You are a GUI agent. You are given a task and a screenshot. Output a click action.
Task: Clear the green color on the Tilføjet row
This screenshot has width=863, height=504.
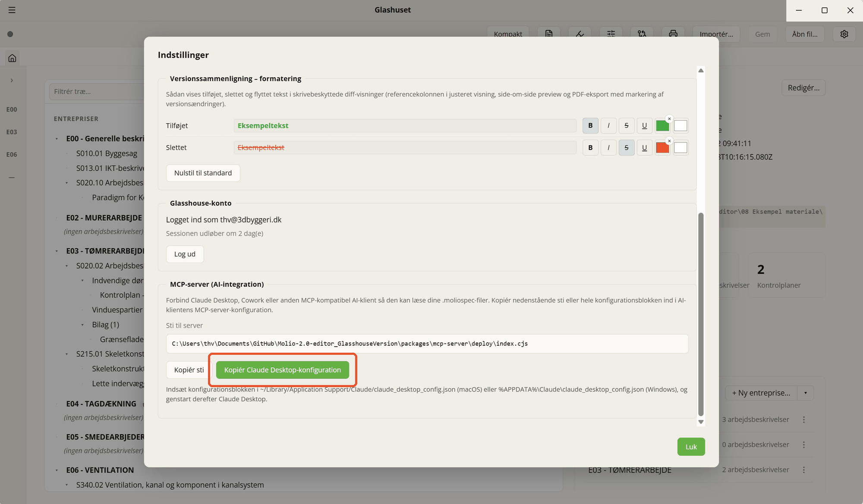point(669,119)
